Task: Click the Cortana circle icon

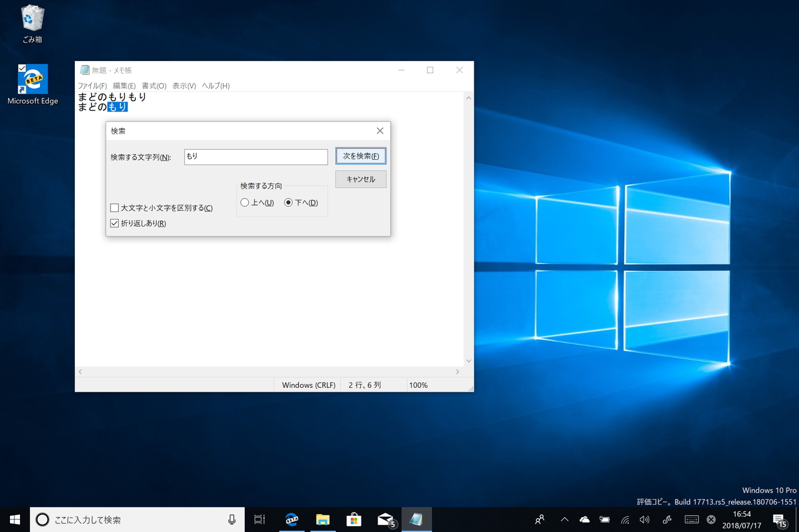Action: point(42,520)
